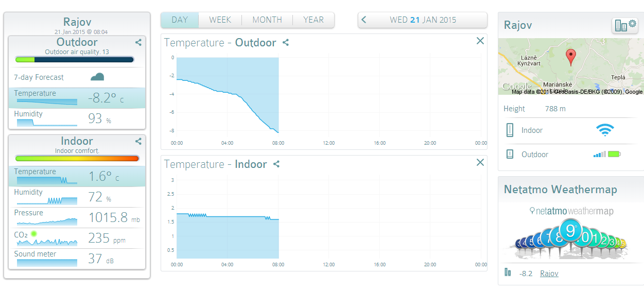Go to previous day arrow
Viewport: 644px width, 290px height.
(x=364, y=20)
